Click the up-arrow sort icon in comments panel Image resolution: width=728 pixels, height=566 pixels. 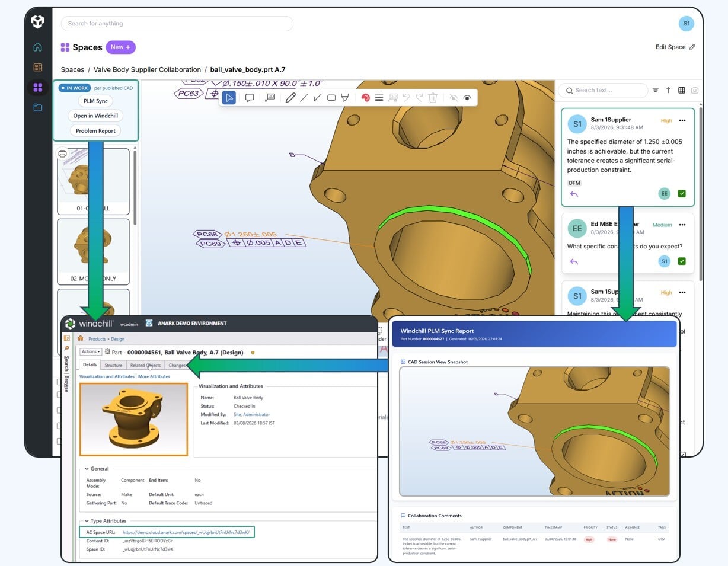pyautogui.click(x=668, y=90)
